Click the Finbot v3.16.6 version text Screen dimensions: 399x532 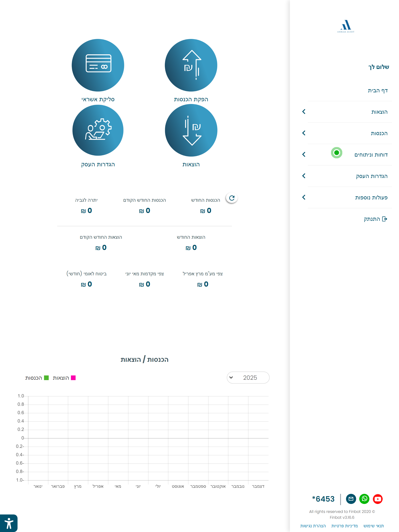pyautogui.click(x=342, y=517)
